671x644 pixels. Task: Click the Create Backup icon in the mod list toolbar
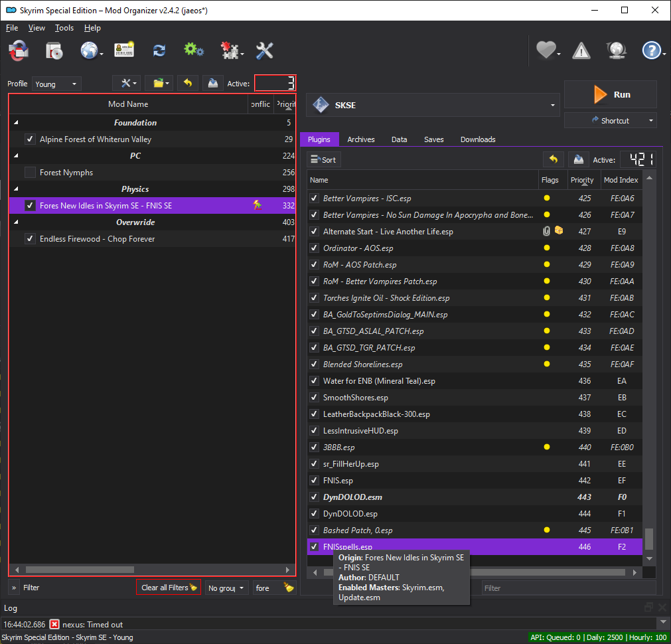tap(212, 83)
